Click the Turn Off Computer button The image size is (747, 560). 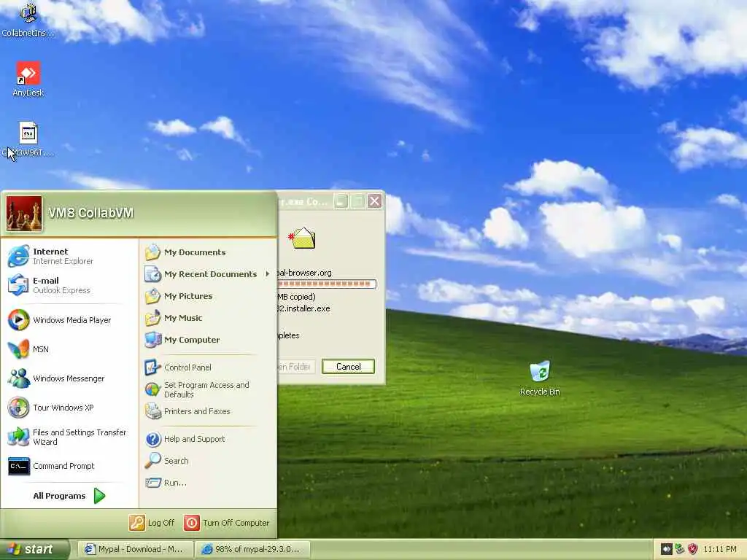[x=227, y=523]
